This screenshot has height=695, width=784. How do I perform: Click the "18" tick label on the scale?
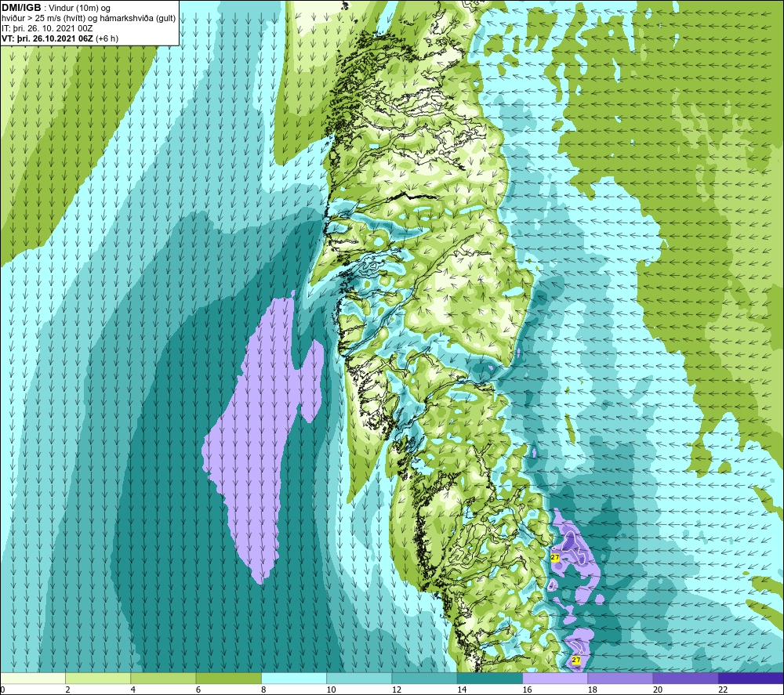(x=593, y=690)
